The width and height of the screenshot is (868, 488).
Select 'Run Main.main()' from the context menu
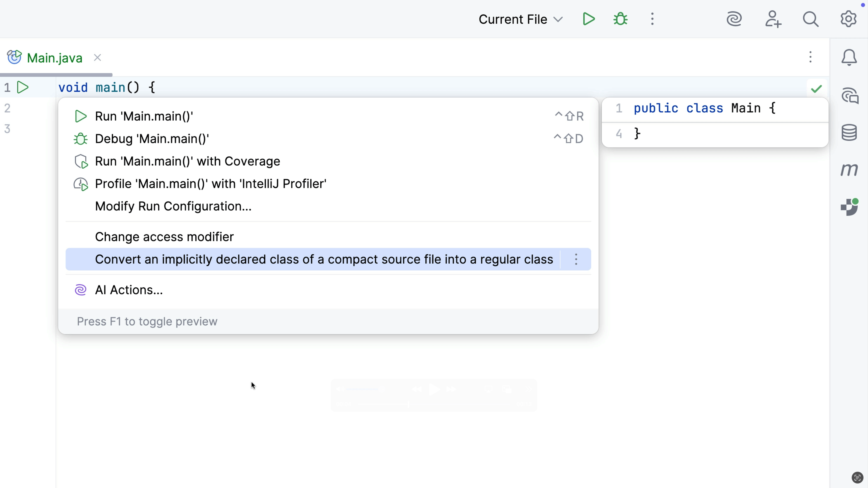(x=144, y=116)
